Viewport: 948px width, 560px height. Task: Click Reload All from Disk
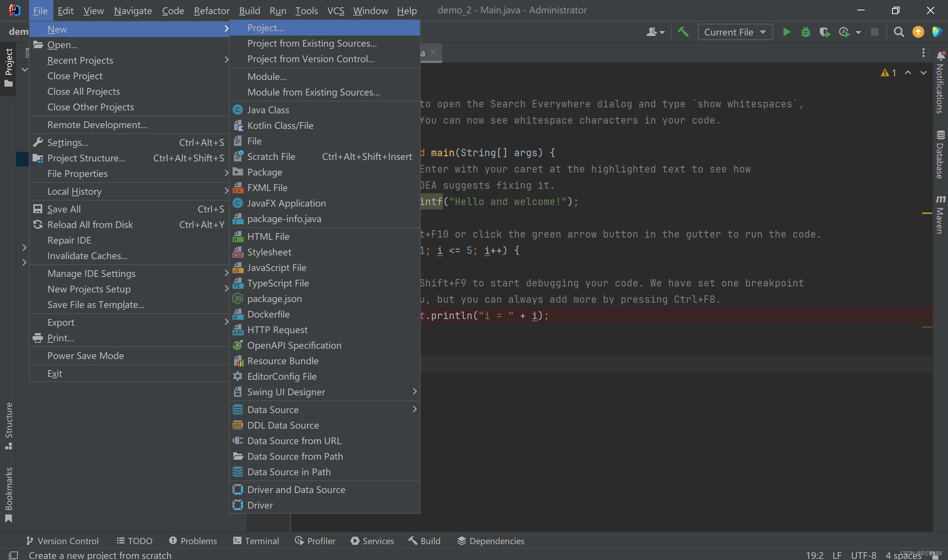130,225
